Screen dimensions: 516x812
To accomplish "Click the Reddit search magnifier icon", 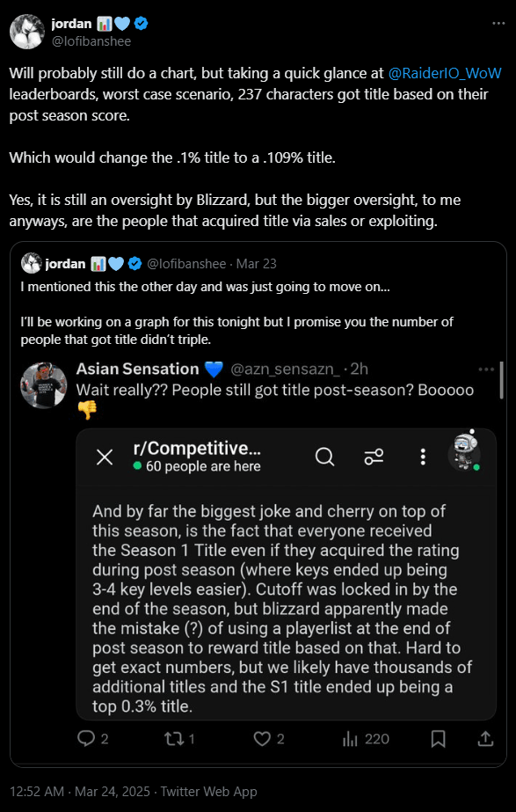I will click(325, 457).
